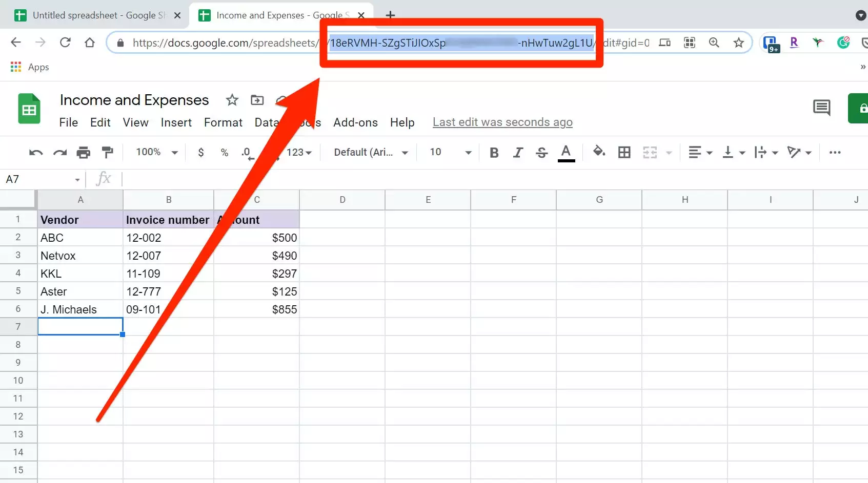Image resolution: width=868 pixels, height=483 pixels.
Task: Close the Untitled spreadsheet tab
Action: 177,15
